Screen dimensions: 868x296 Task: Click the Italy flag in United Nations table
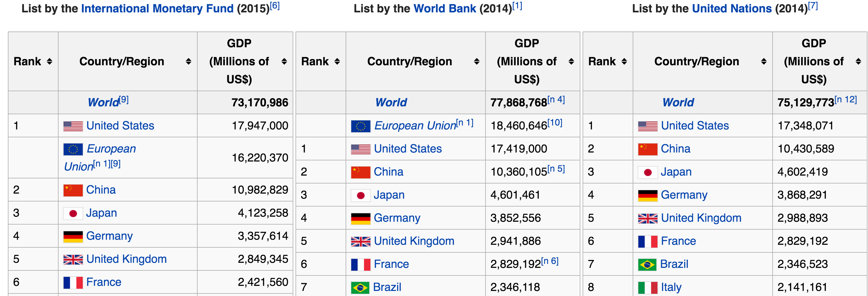[647, 288]
